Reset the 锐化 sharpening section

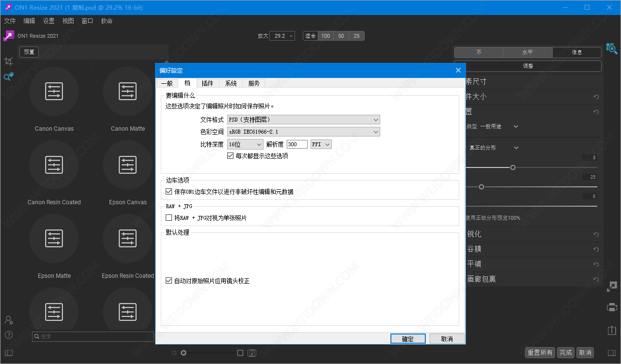point(596,235)
